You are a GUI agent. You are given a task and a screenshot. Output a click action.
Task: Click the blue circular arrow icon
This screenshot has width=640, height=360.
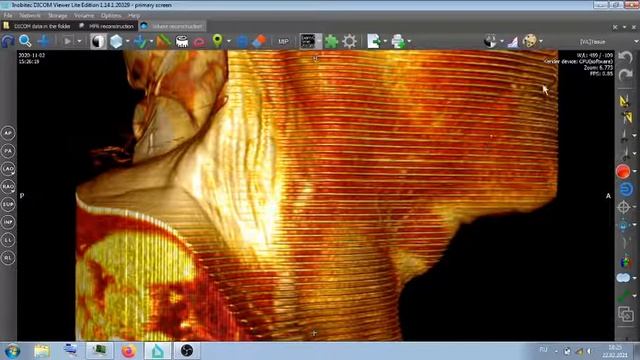[625, 189]
